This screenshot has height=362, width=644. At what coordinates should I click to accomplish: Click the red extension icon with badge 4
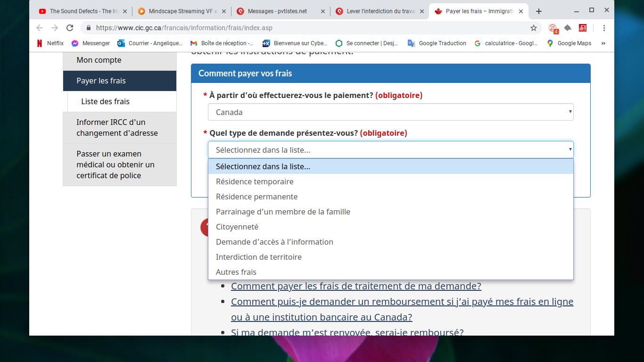tap(553, 28)
